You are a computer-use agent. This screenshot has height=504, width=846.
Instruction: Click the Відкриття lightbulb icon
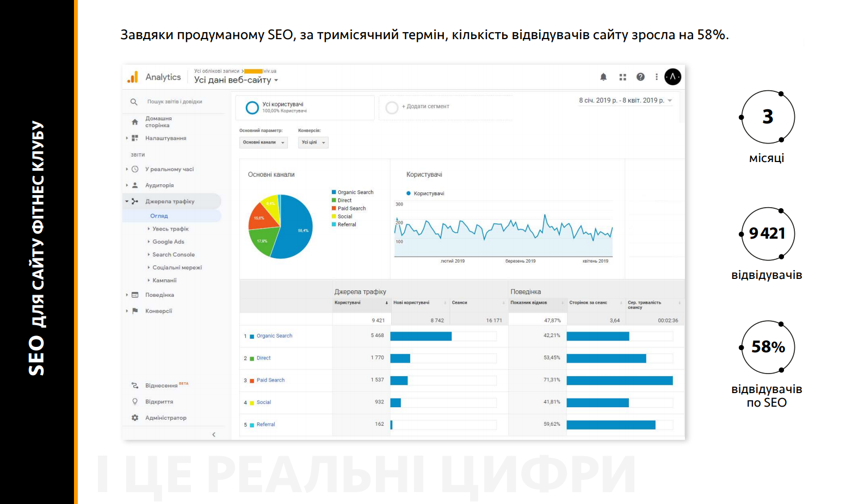[135, 402]
